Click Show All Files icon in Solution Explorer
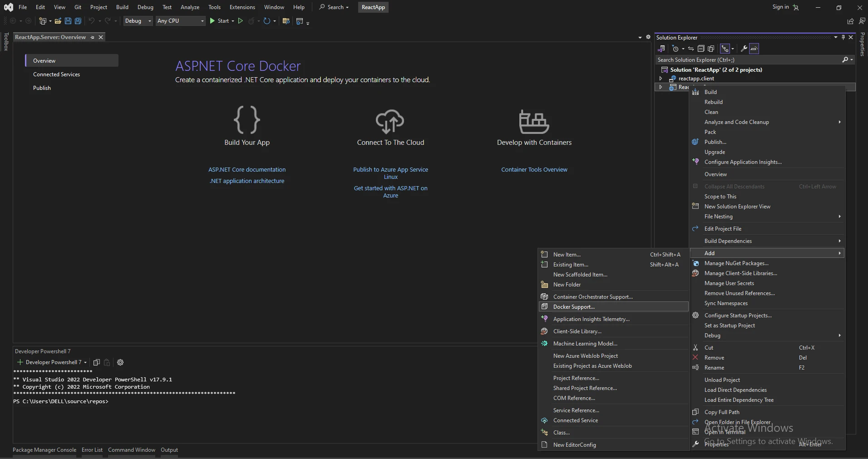This screenshot has height=459, width=868. click(x=711, y=49)
